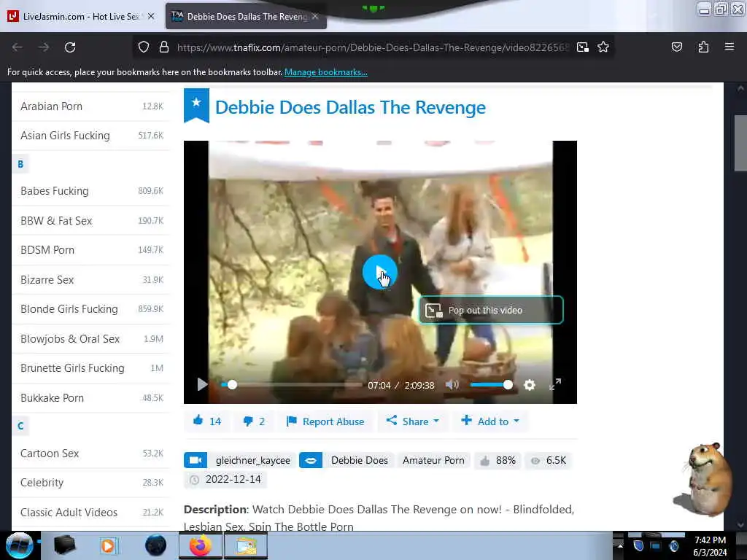Click Manage bookmarks link
The width and height of the screenshot is (747, 560).
tap(326, 72)
